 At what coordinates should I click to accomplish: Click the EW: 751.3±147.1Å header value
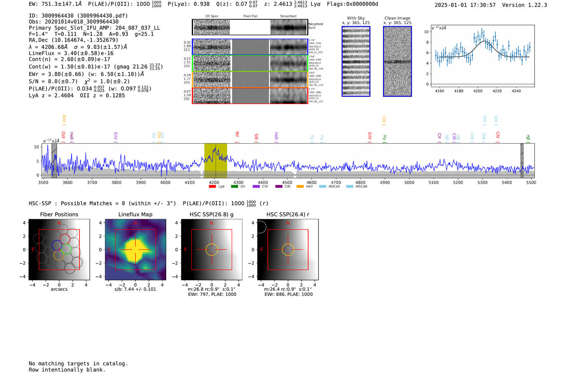[x=55, y=4]
